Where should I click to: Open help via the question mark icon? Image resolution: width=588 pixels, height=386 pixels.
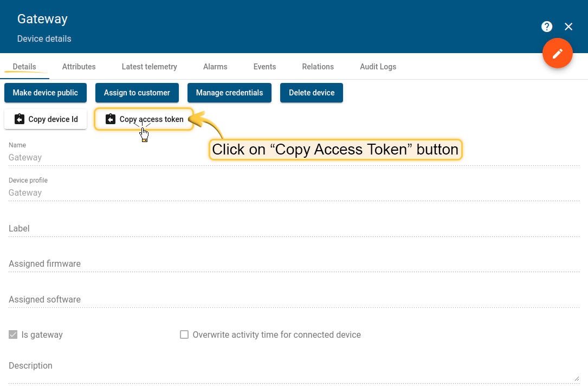(x=547, y=27)
